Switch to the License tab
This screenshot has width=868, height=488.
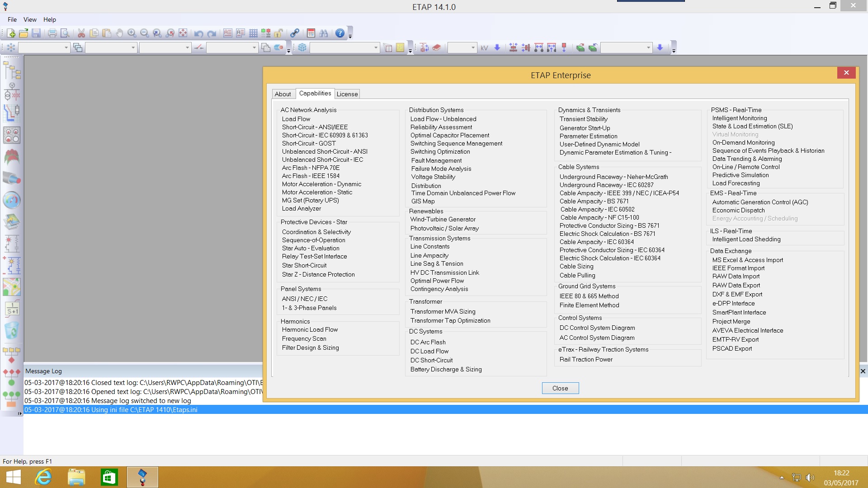tap(347, 94)
